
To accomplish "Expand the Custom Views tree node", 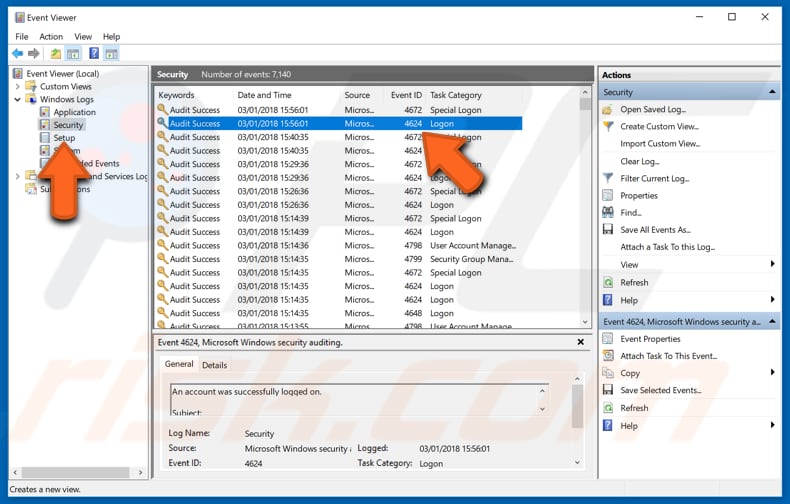I will point(18,86).
